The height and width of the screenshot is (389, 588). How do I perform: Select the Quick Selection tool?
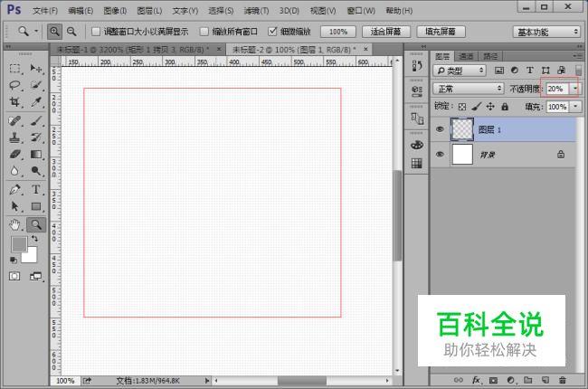36,85
